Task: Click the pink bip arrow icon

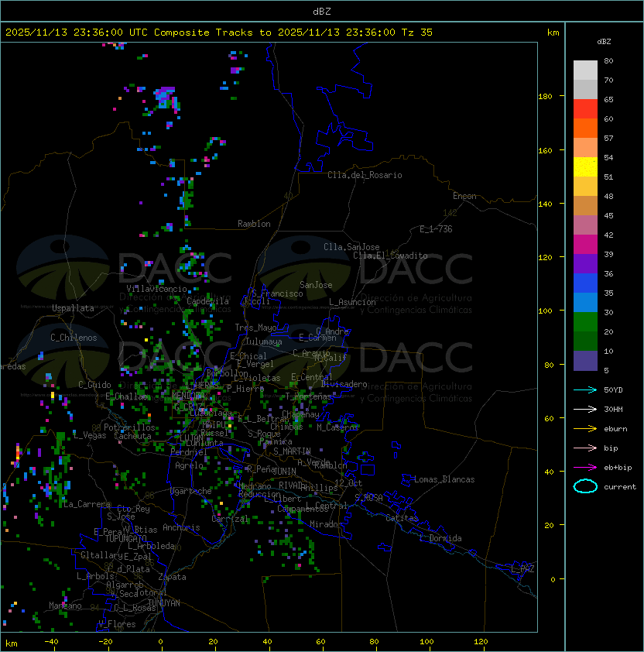Action: pyautogui.click(x=585, y=448)
